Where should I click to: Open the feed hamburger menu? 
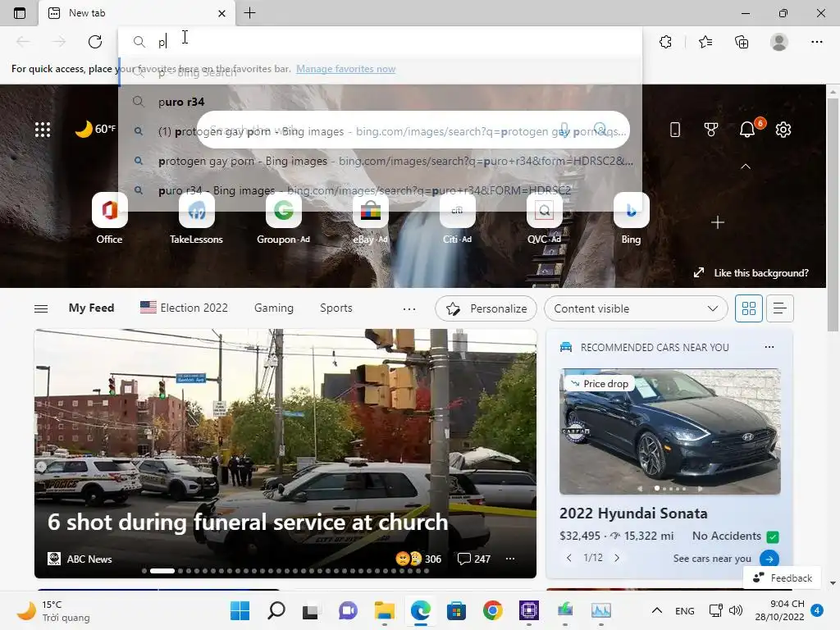pyautogui.click(x=41, y=308)
